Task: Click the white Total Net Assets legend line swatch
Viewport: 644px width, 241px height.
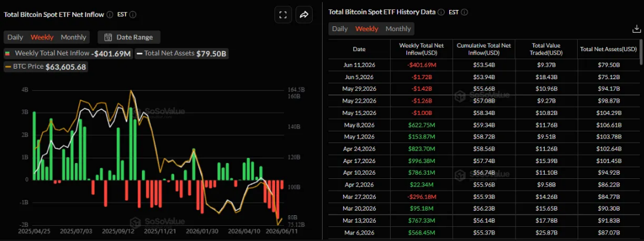Action: pos(140,53)
